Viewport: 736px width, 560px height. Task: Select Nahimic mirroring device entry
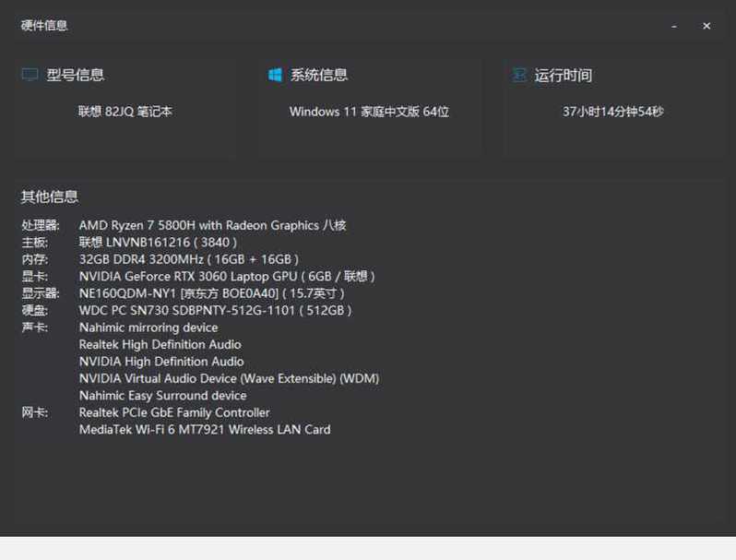click(148, 328)
